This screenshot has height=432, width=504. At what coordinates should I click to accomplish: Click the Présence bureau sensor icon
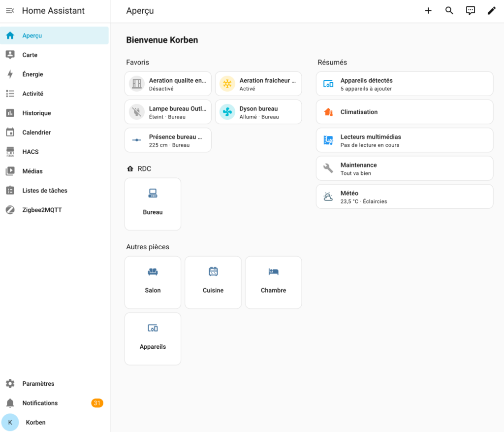click(137, 140)
